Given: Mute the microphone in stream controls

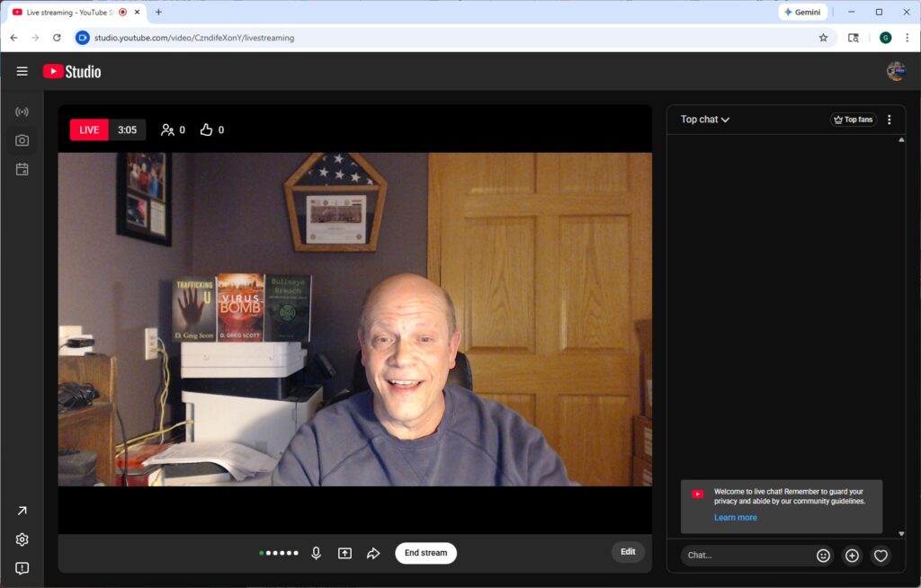Looking at the screenshot, I should (316, 553).
